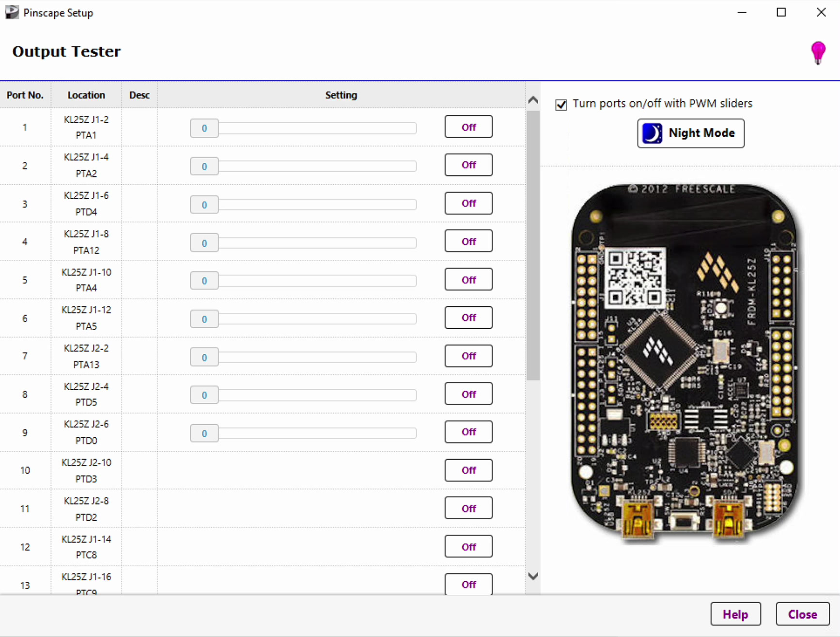This screenshot has height=637, width=840.
Task: Click the Pinscape Setup app icon
Action: click(x=12, y=12)
